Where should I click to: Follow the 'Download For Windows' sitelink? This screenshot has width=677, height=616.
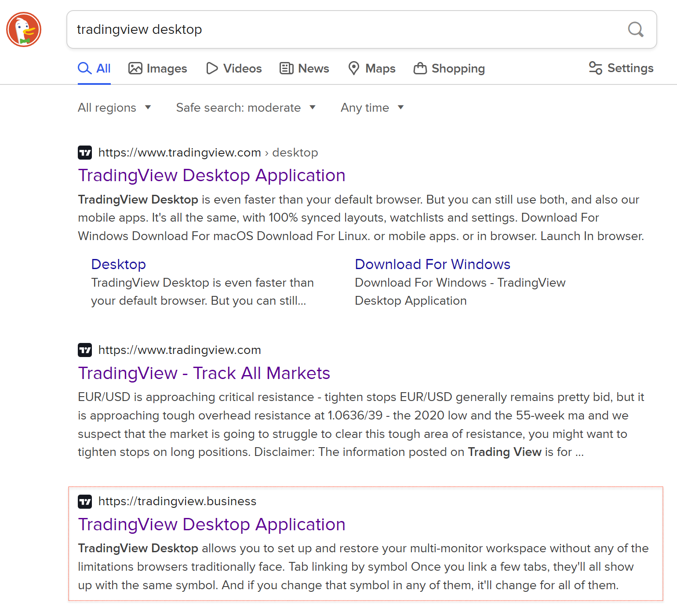[x=433, y=264]
